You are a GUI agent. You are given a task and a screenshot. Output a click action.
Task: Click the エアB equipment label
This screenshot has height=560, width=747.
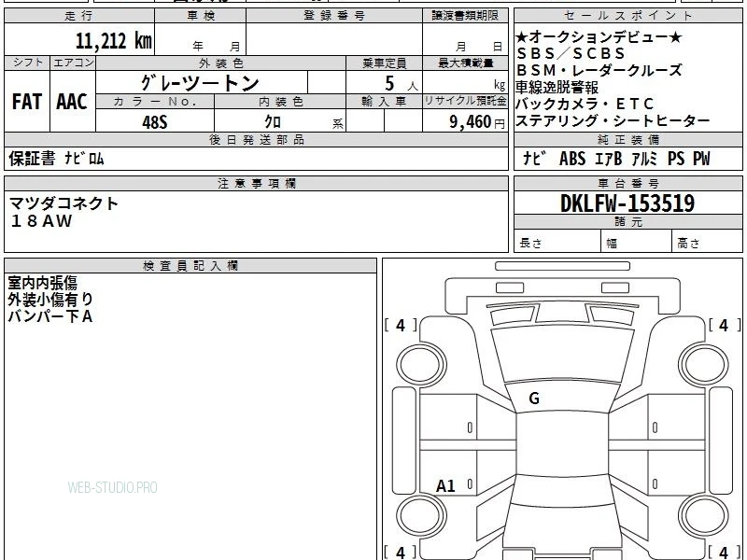click(x=609, y=158)
